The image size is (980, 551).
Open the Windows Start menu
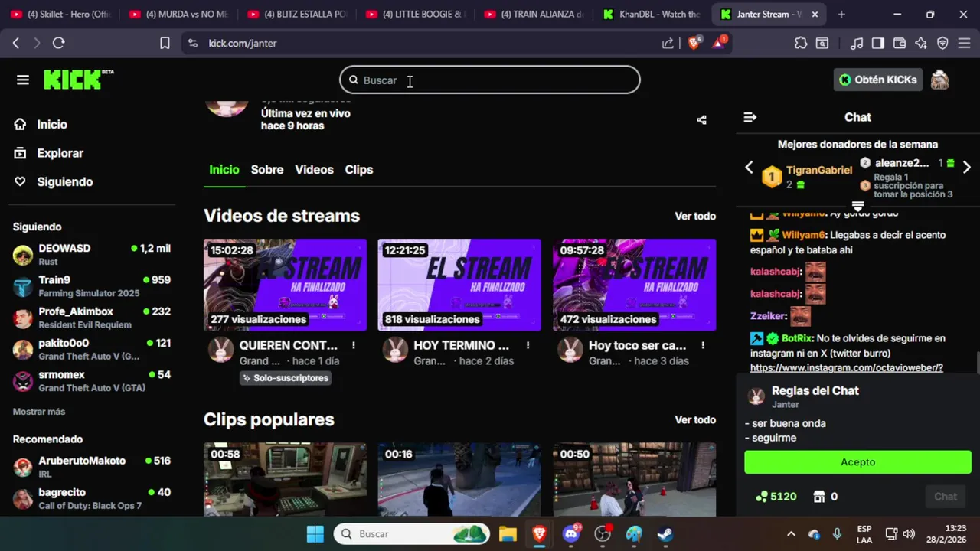click(x=315, y=533)
